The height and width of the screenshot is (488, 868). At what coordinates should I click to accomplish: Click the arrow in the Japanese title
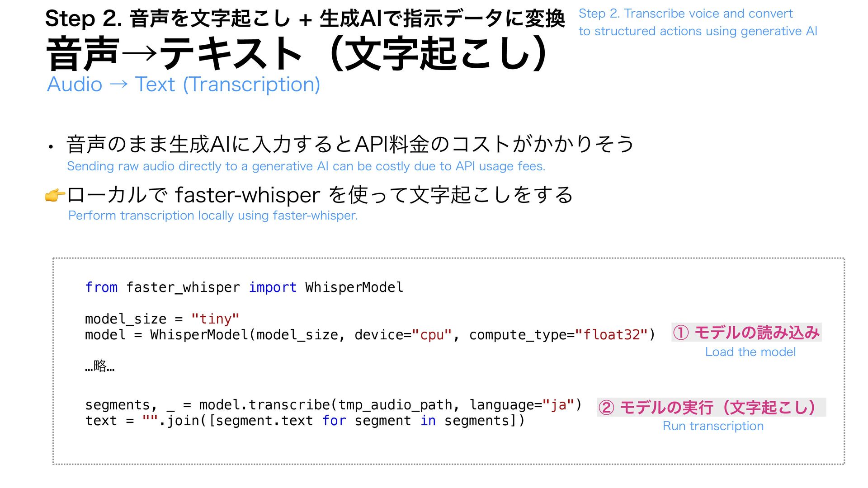(139, 54)
